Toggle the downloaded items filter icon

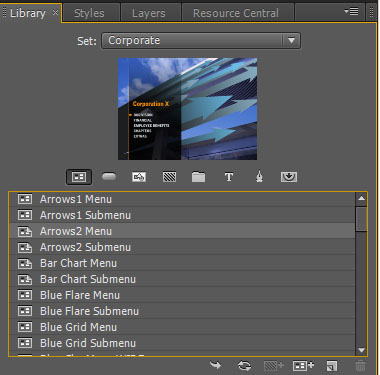(x=289, y=177)
